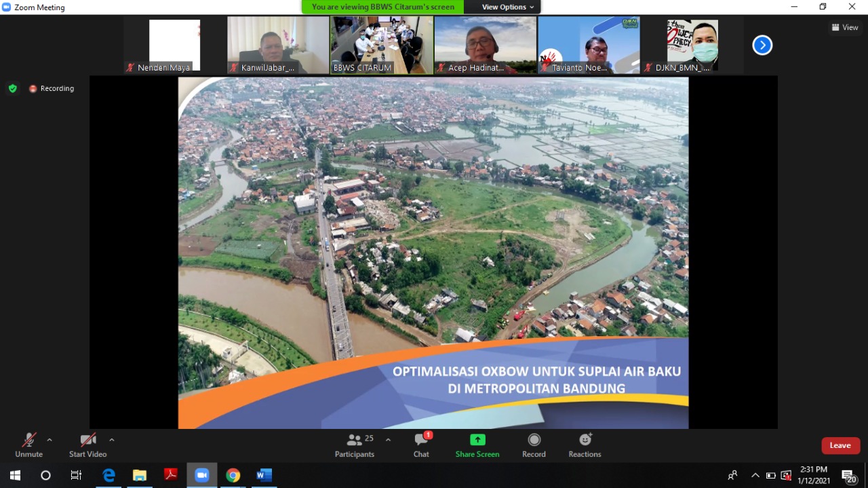868x488 pixels.
Task: Start your video camera
Action: click(x=87, y=445)
